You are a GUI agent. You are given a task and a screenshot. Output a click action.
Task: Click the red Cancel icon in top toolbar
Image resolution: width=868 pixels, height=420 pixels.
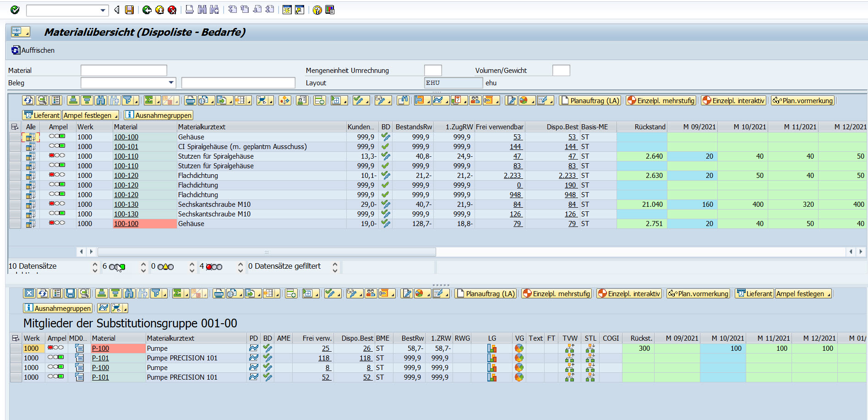click(172, 10)
